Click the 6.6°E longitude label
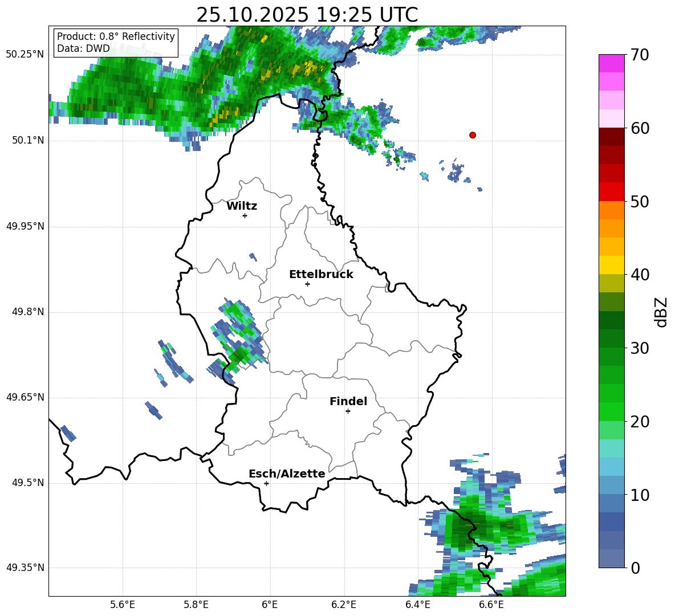The image size is (675, 616). 491,605
